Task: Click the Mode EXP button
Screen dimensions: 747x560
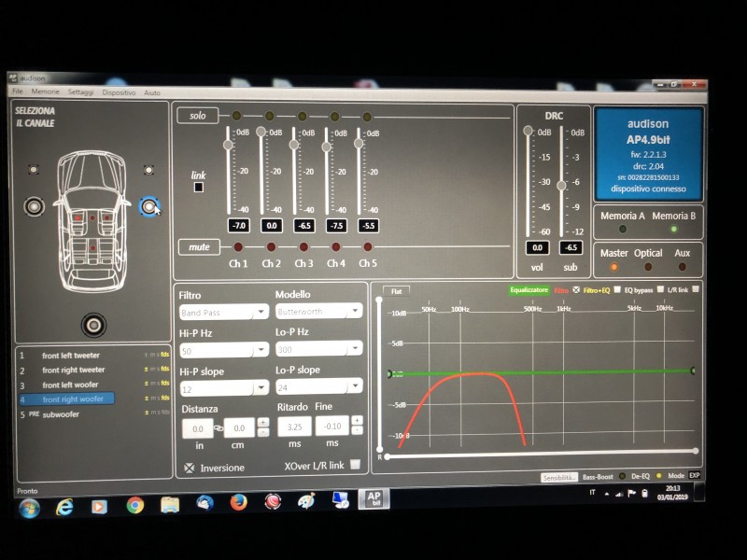Action: [x=695, y=475]
